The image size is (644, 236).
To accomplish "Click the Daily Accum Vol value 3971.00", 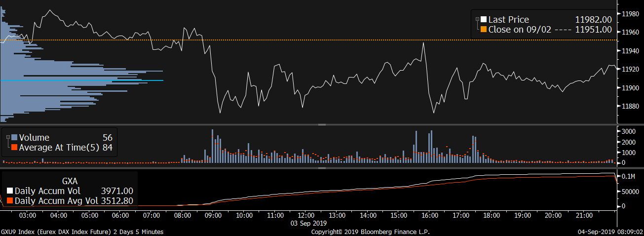I will coord(116,191).
